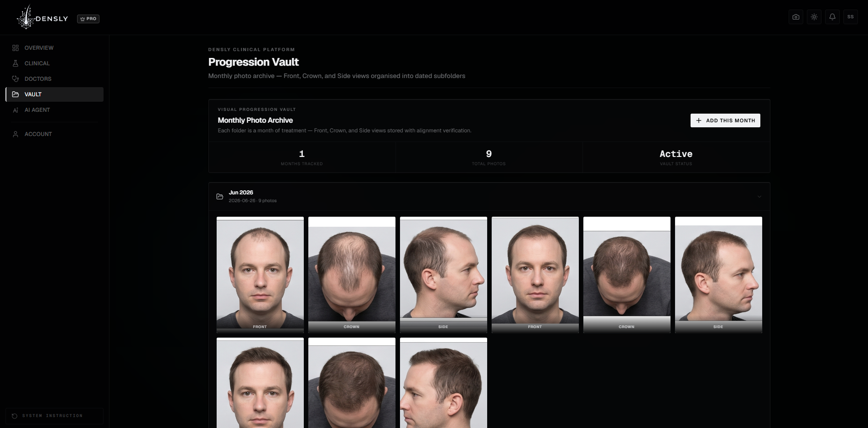
Task: Click the Progression Vault heading
Action: click(254, 62)
